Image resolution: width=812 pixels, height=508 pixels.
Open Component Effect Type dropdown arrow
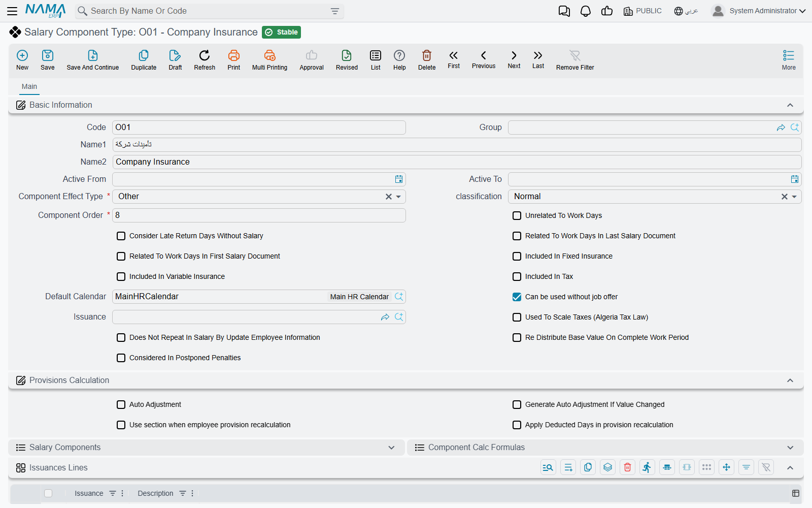[398, 197]
